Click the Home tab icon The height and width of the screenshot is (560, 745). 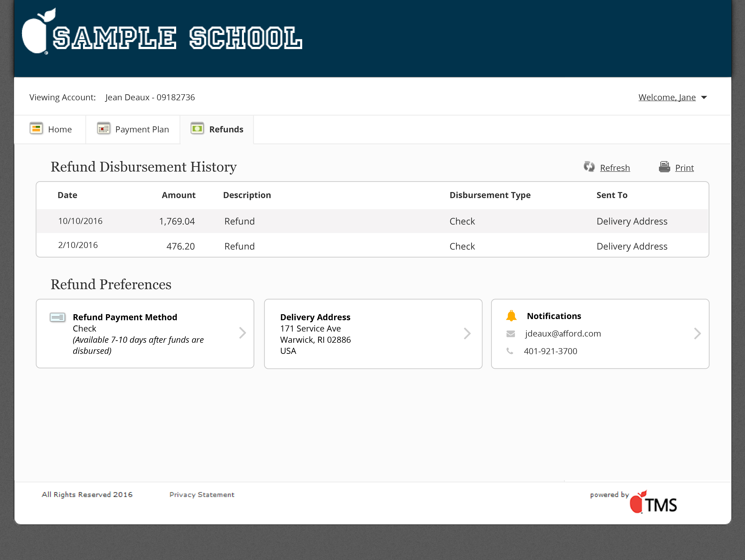point(36,129)
